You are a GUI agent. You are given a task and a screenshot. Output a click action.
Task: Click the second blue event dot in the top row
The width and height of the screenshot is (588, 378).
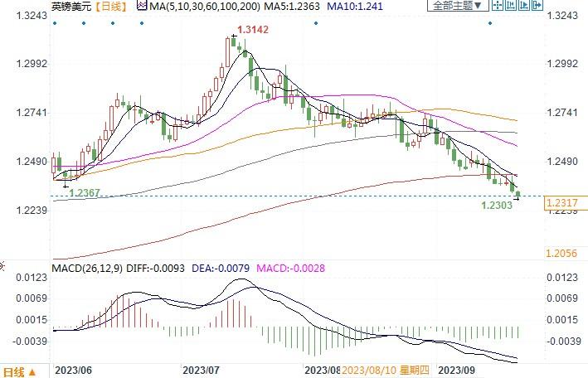pyautogui.click(x=84, y=23)
